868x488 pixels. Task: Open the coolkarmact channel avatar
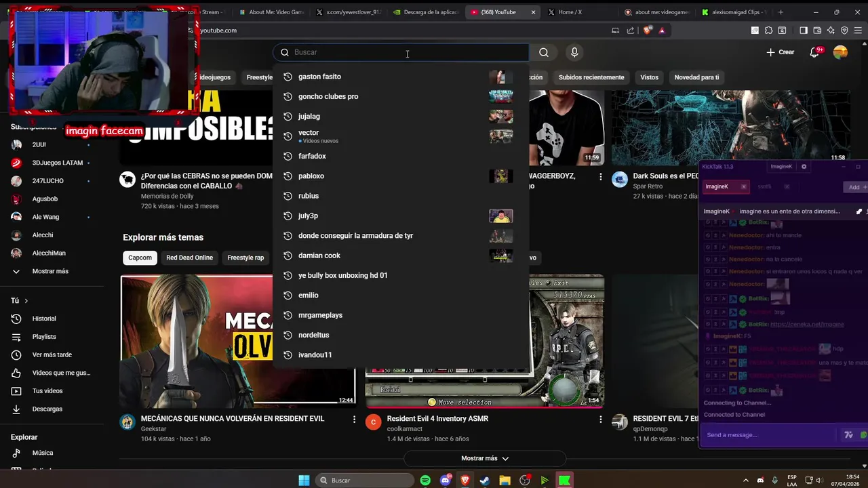point(374,422)
